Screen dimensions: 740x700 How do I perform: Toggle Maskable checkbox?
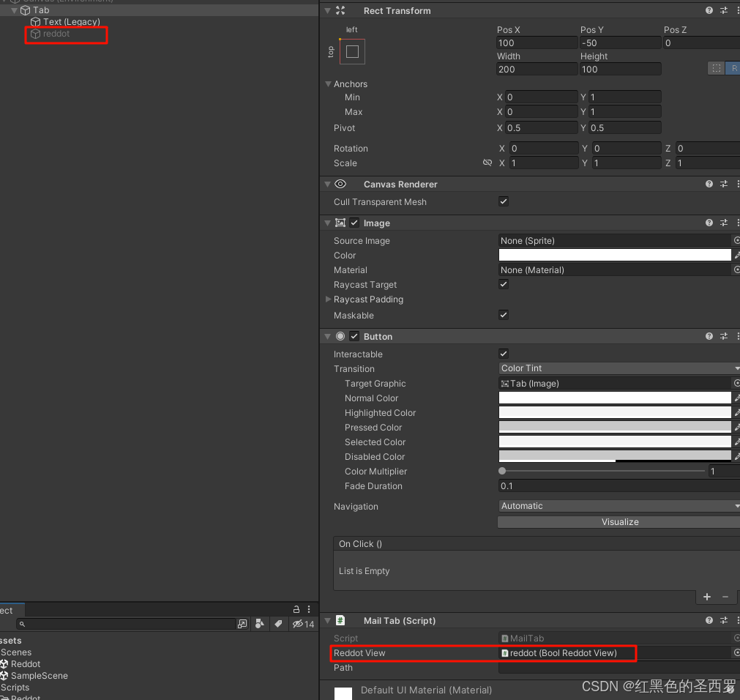(x=504, y=315)
